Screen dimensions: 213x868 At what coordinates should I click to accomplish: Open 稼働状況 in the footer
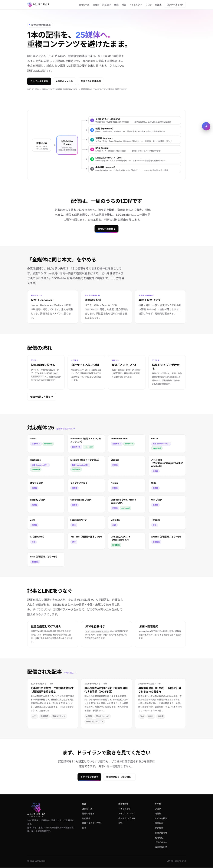[x=159, y=823]
